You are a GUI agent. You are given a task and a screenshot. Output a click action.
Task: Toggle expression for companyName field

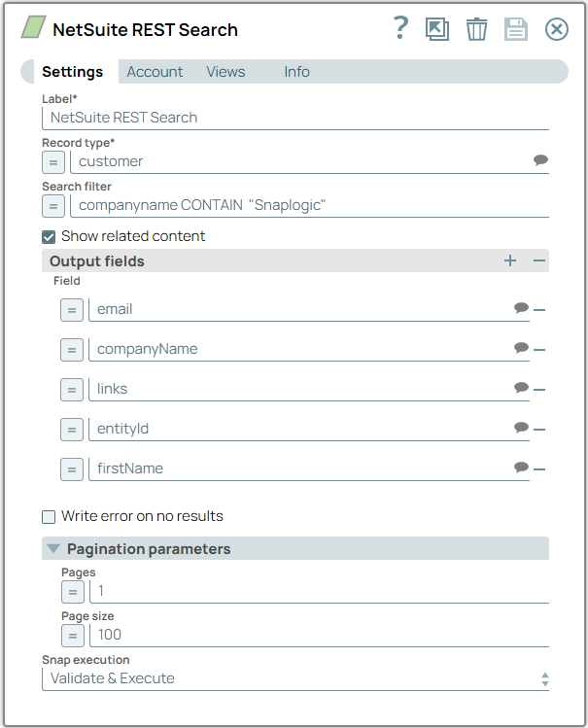[x=72, y=350]
